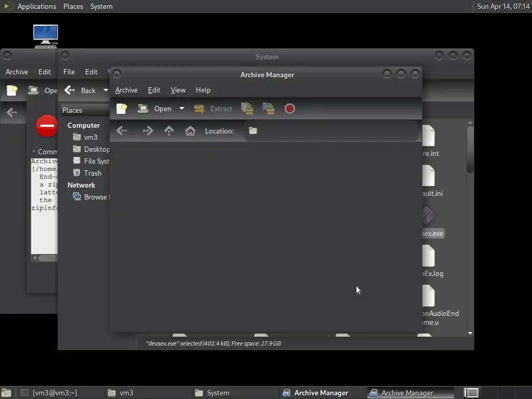Click the file manager vertical scrollbar
The width and height of the screenshot is (532, 399).
tap(470, 228)
